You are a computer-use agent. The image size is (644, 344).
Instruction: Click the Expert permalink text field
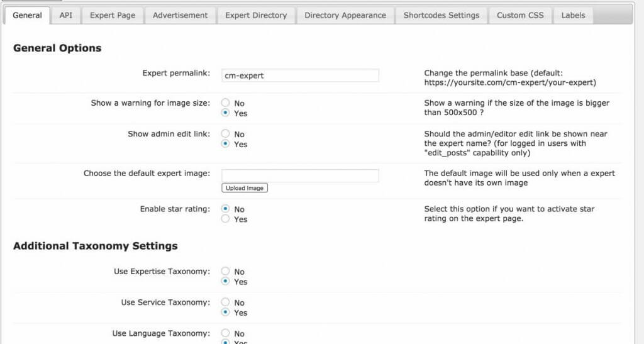point(300,75)
